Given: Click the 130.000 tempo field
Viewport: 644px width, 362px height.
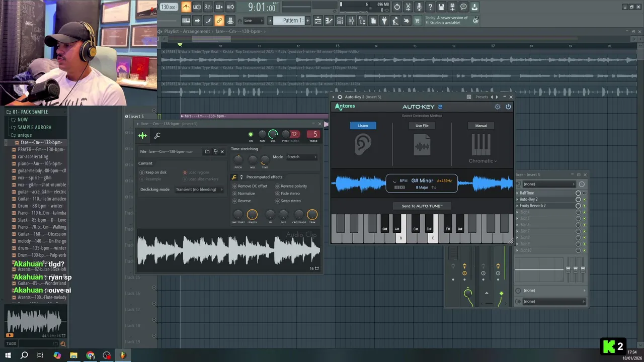Looking at the screenshot, I should [168, 7].
